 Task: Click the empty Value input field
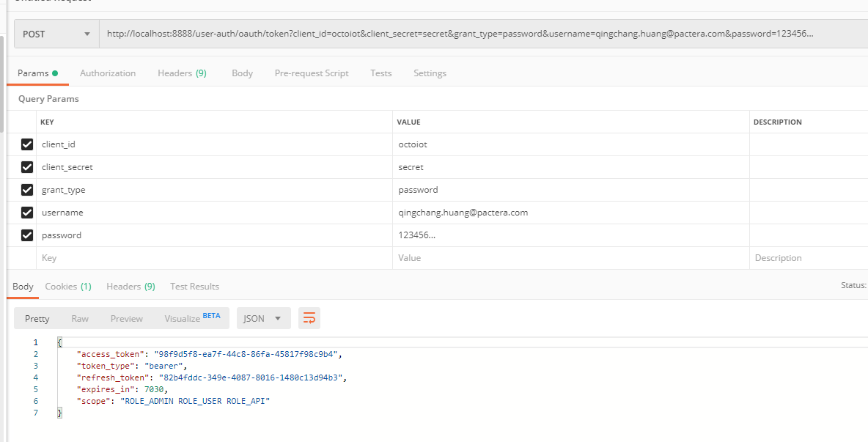click(571, 258)
